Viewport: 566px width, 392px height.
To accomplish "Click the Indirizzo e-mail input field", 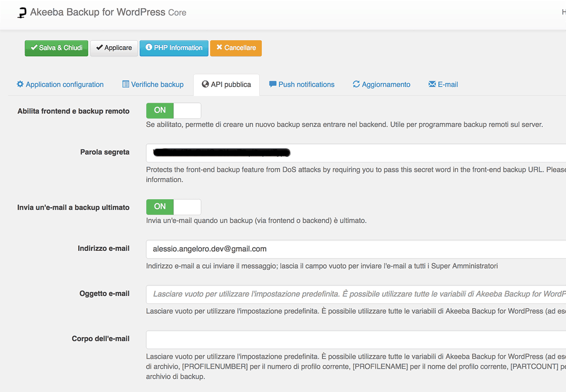I will (356, 249).
